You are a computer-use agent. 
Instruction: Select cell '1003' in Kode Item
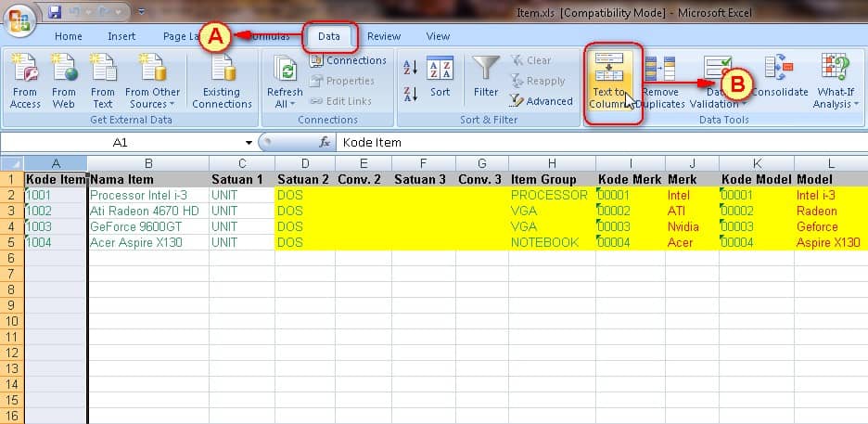(x=56, y=226)
